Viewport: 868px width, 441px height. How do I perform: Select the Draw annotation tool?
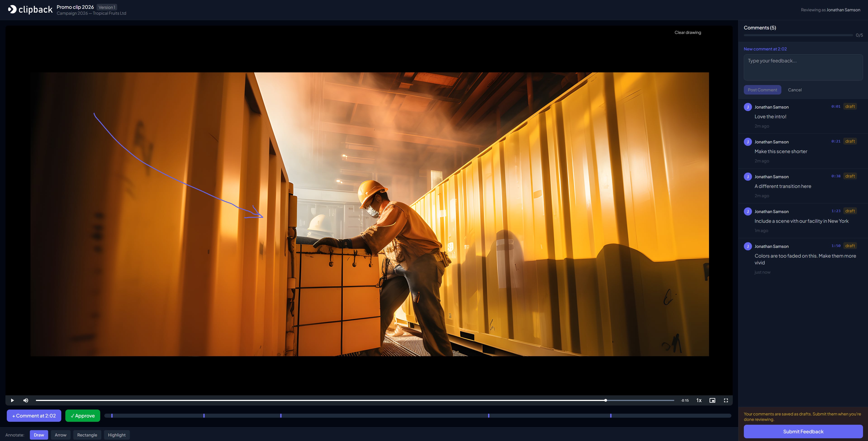(39, 435)
